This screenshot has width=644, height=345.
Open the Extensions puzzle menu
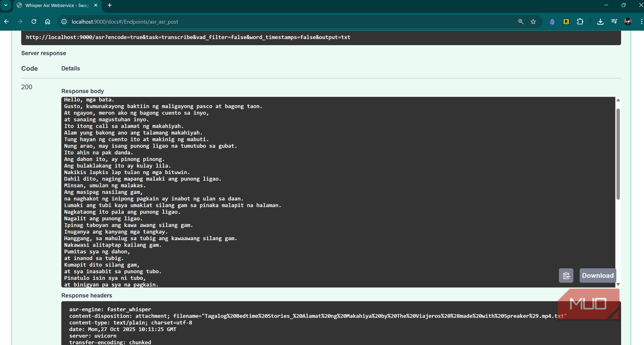pyautogui.click(x=580, y=22)
